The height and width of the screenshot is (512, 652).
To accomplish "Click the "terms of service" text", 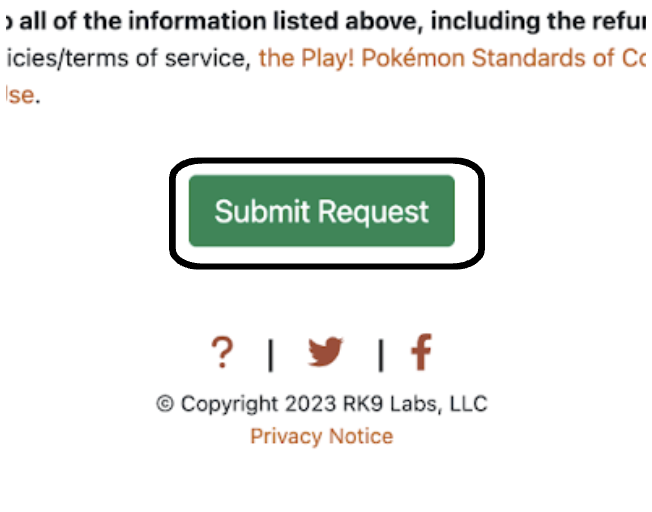I will 170,58.
